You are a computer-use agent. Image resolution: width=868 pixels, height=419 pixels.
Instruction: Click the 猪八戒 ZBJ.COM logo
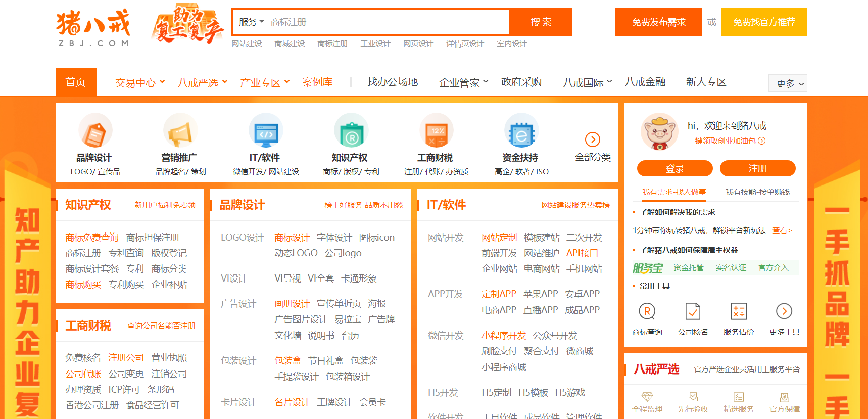click(93, 28)
